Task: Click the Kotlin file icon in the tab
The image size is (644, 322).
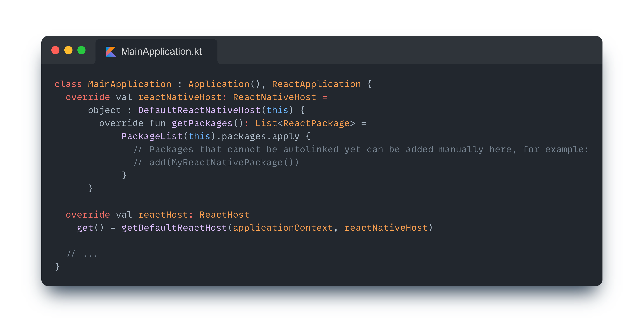Action: click(111, 51)
